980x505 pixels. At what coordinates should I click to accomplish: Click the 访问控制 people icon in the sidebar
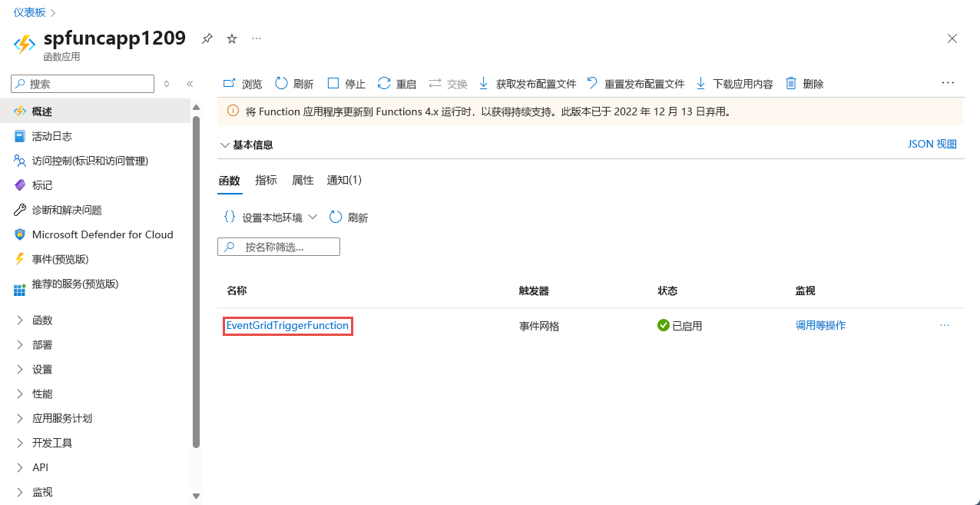20,161
